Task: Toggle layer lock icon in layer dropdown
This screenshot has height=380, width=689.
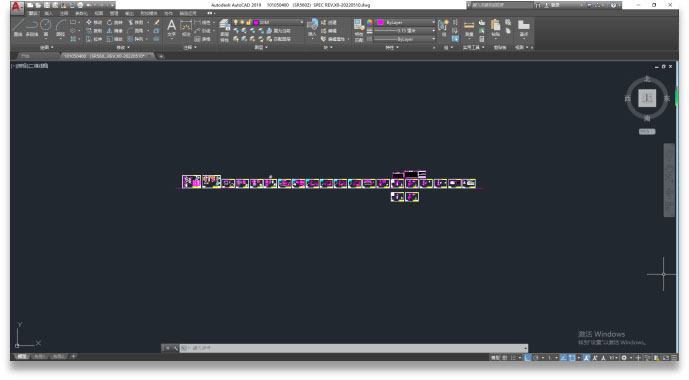Action: click(x=249, y=22)
